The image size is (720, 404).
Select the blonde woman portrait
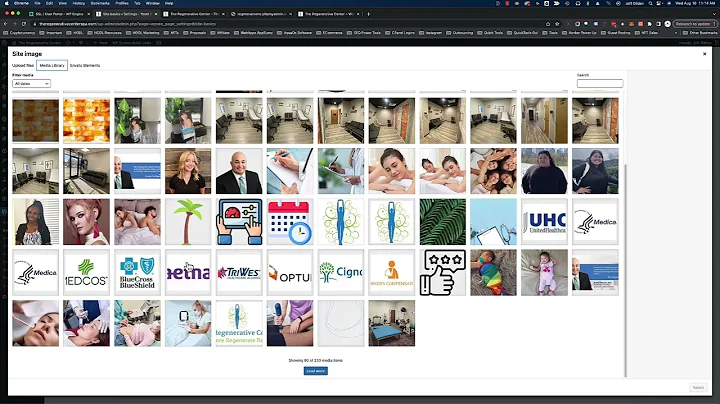point(188,171)
